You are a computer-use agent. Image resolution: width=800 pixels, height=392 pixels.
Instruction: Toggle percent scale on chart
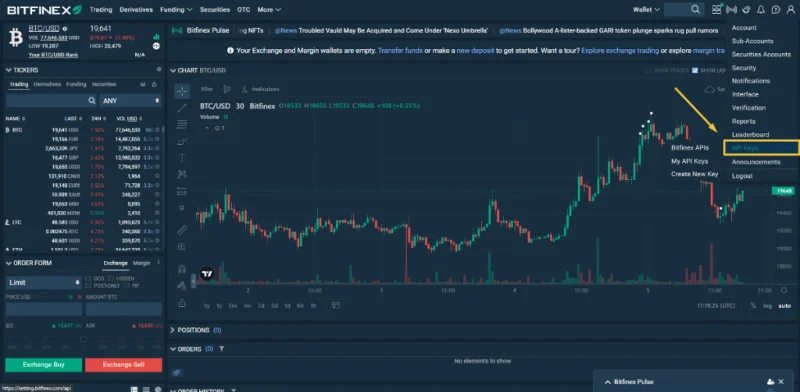point(753,306)
